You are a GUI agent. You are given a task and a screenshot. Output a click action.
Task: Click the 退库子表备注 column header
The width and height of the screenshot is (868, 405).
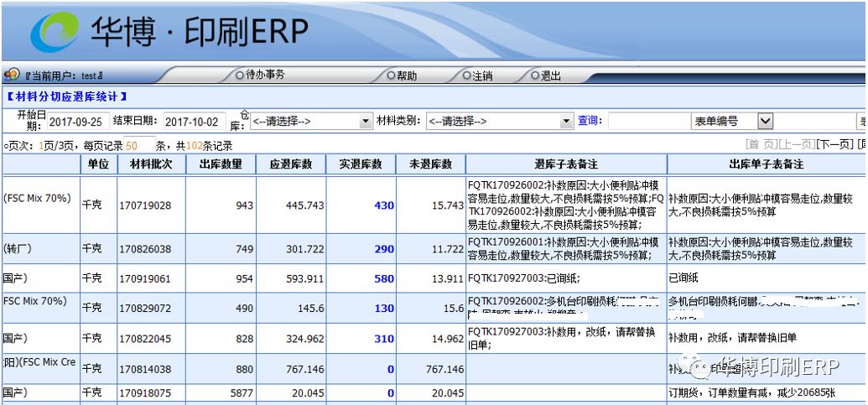click(566, 165)
